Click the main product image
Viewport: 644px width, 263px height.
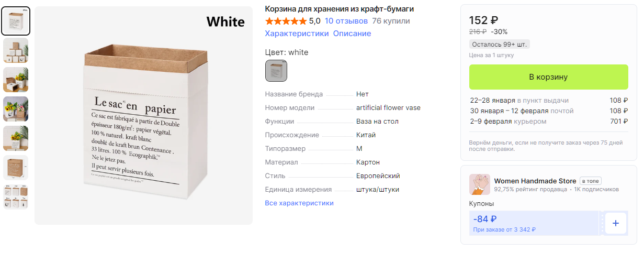tap(143, 115)
